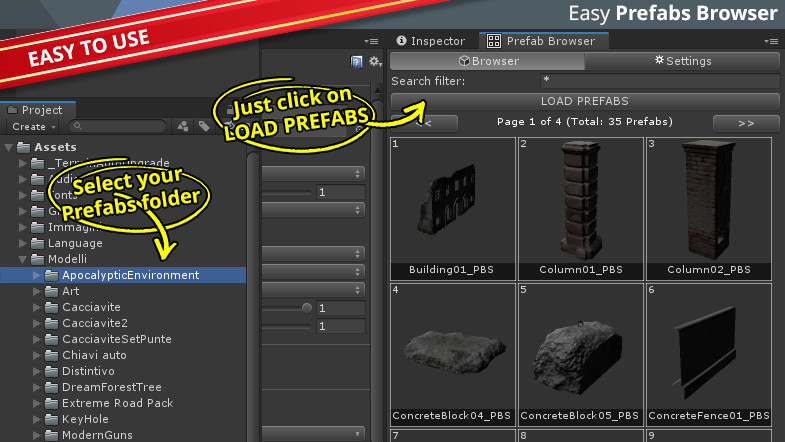Select the Building01_PBS prefab thumbnail
The image size is (785, 442).
click(x=453, y=208)
